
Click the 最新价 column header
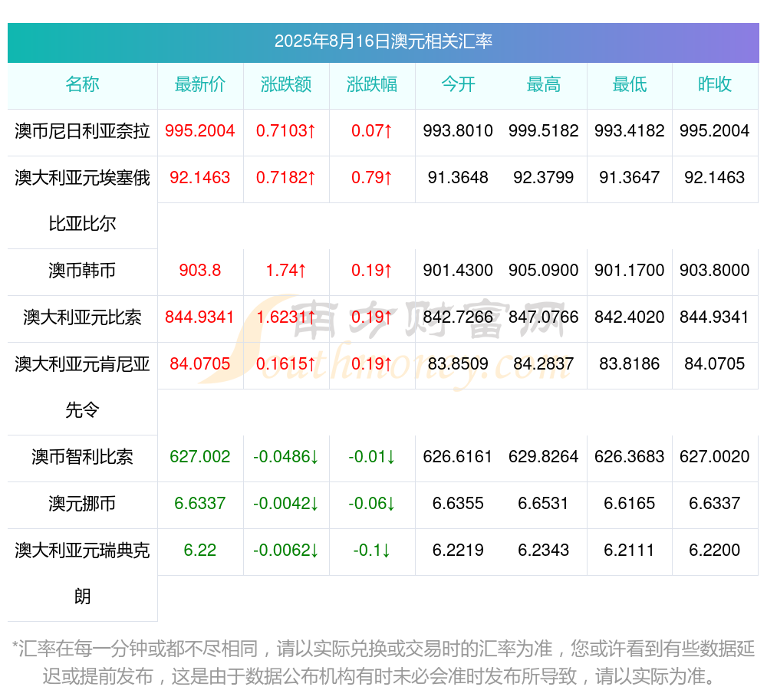click(x=200, y=84)
